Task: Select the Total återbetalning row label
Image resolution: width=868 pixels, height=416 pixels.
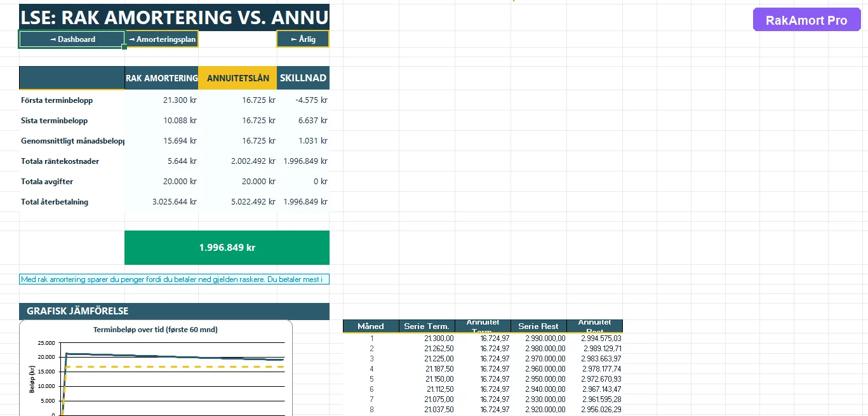Action: 55,202
